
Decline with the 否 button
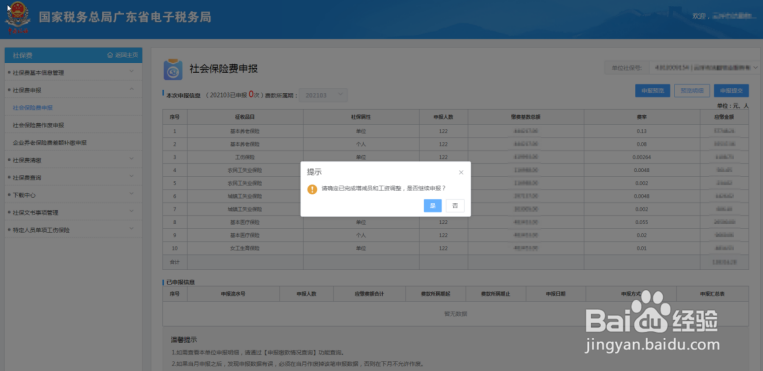coord(455,205)
